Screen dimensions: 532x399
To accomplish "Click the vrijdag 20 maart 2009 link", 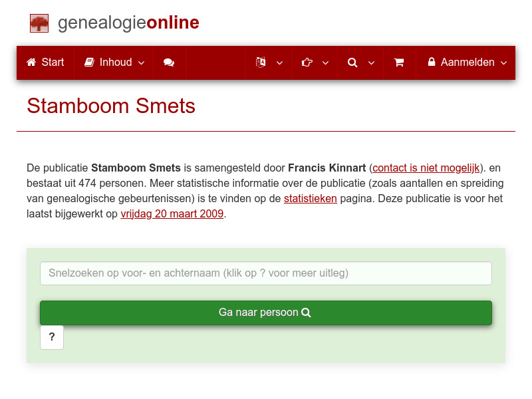I will click(x=172, y=213).
